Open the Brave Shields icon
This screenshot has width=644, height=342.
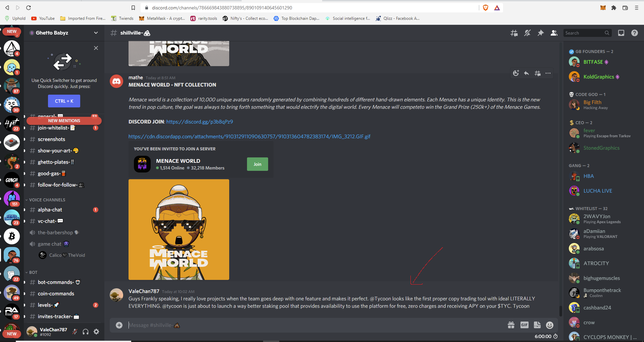click(x=485, y=8)
